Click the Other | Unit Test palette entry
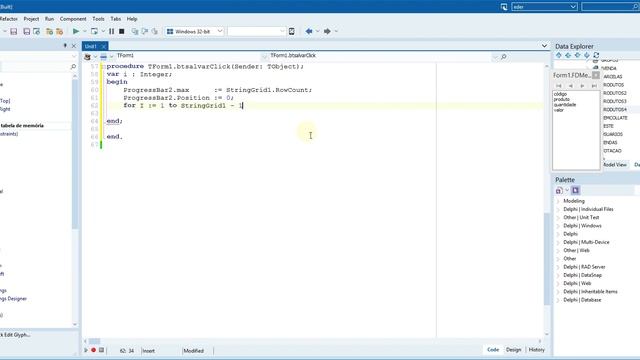This screenshot has height=360, width=640. pyautogui.click(x=581, y=218)
